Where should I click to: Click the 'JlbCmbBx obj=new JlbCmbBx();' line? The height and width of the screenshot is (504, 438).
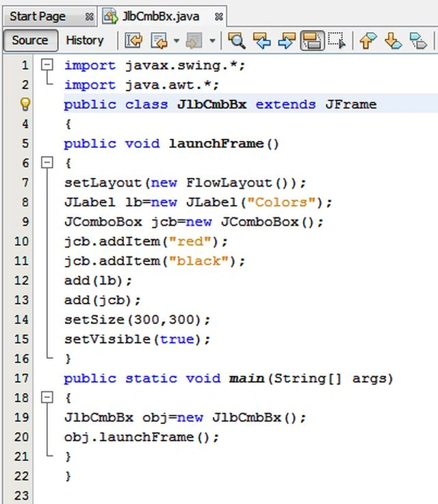pos(185,418)
